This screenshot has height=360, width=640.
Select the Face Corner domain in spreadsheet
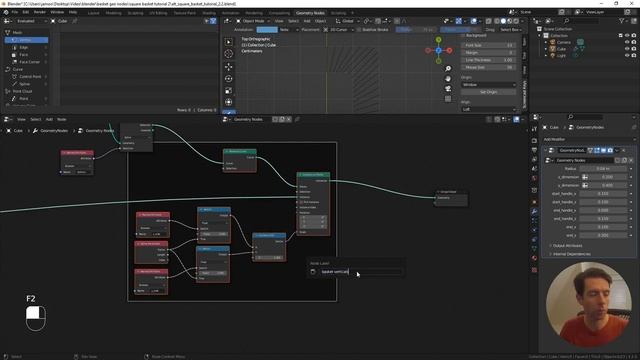coord(27,62)
